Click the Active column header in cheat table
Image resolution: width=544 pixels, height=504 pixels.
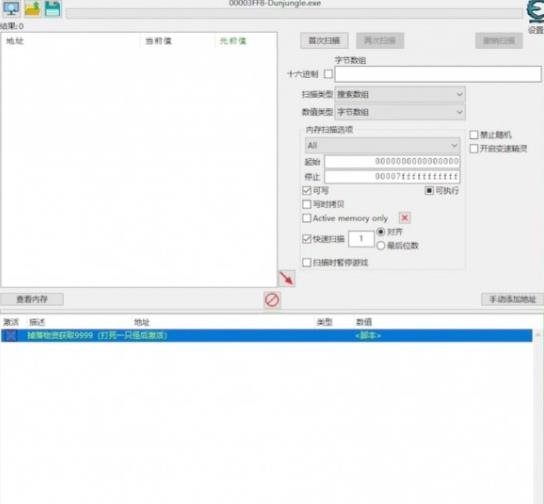pyautogui.click(x=11, y=322)
